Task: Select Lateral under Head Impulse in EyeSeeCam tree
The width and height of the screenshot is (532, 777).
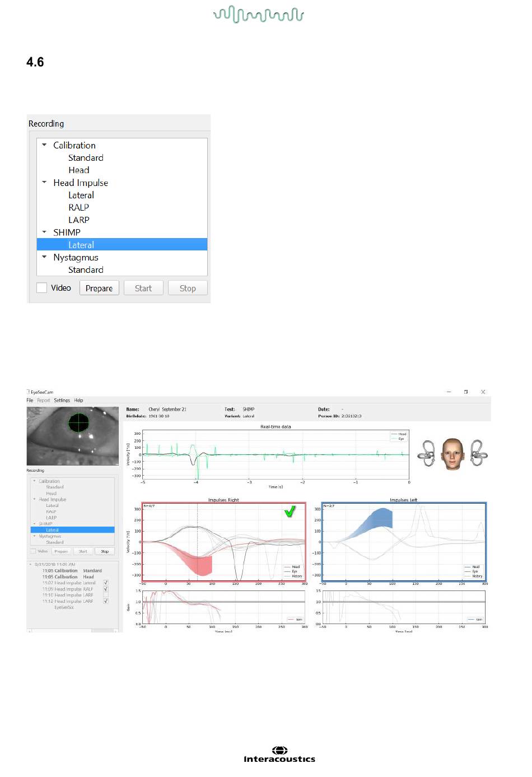Action: coord(52,505)
